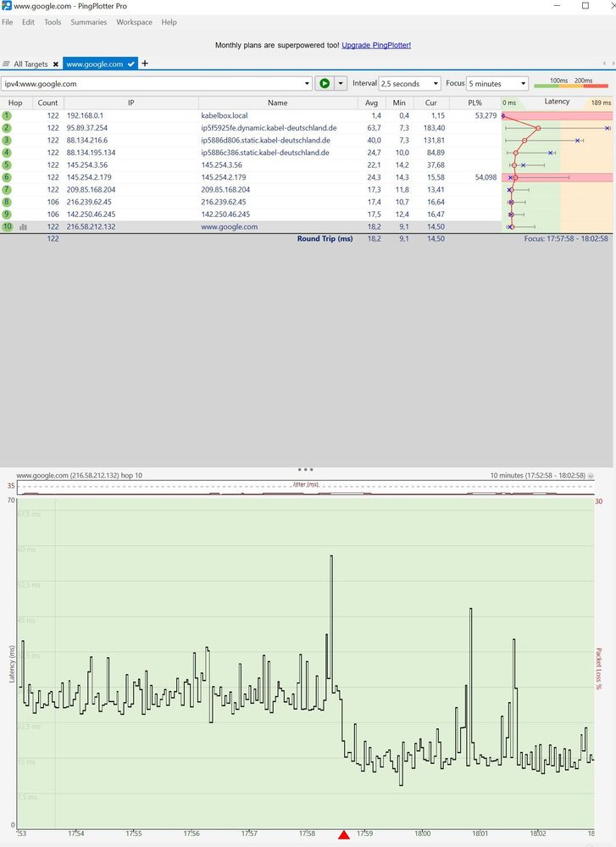Select hop 1 green circle icon
The width and height of the screenshot is (616, 847).
click(7, 115)
